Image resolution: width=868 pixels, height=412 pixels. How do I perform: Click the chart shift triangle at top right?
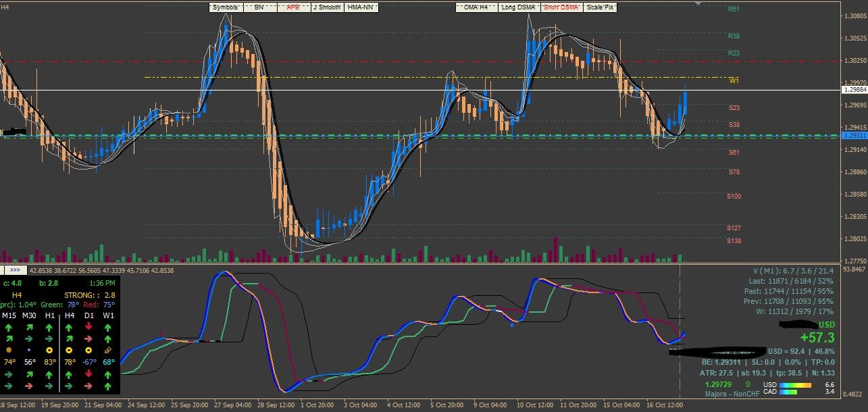[698, 3]
